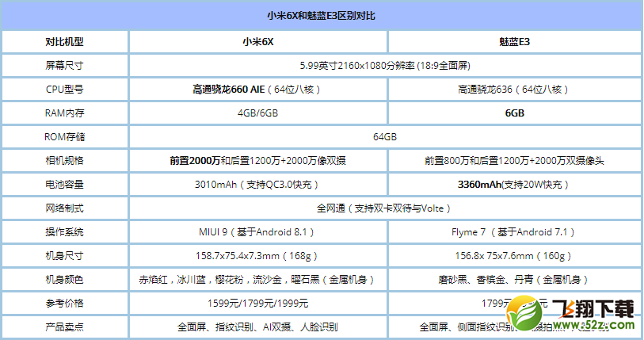Select the ROM存储 row label
Image resolution: width=644 pixels, height=340 pixels.
64,137
